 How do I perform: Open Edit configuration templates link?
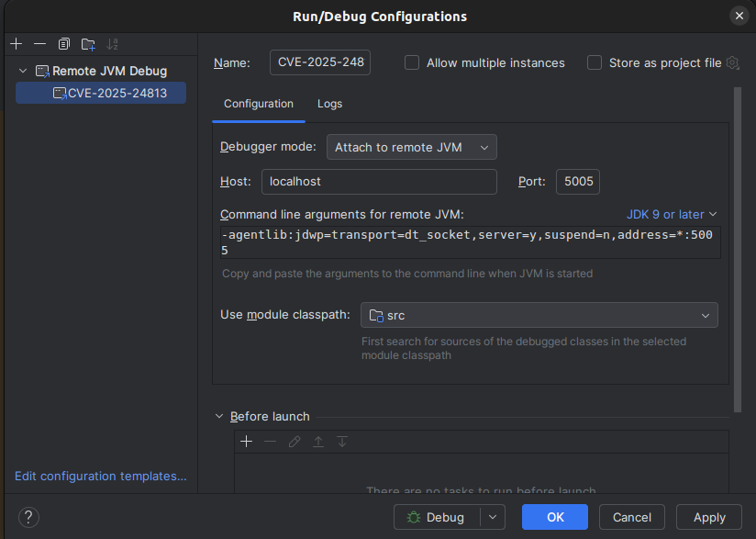coord(100,477)
